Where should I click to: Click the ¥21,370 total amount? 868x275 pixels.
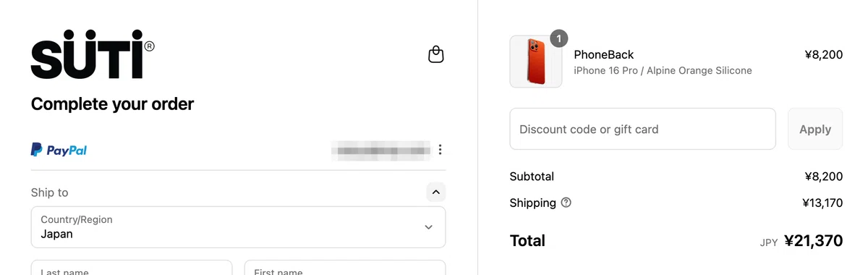pos(813,241)
